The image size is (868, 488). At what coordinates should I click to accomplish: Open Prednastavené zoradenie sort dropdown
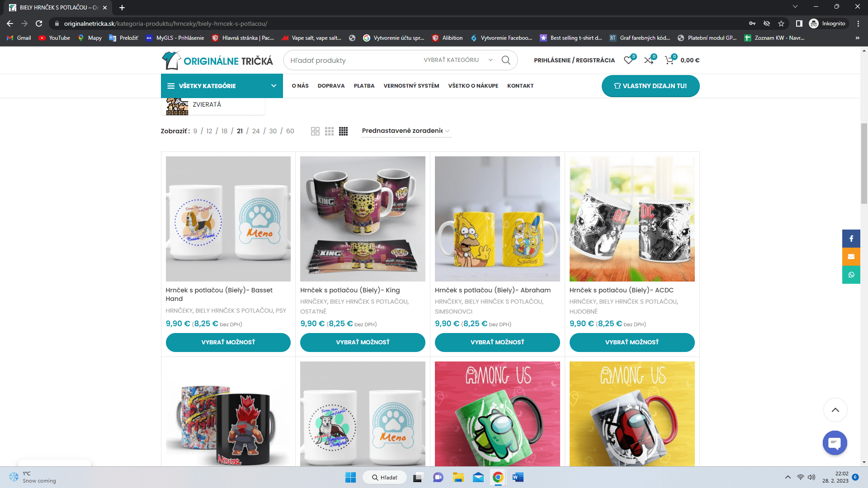[x=406, y=131]
